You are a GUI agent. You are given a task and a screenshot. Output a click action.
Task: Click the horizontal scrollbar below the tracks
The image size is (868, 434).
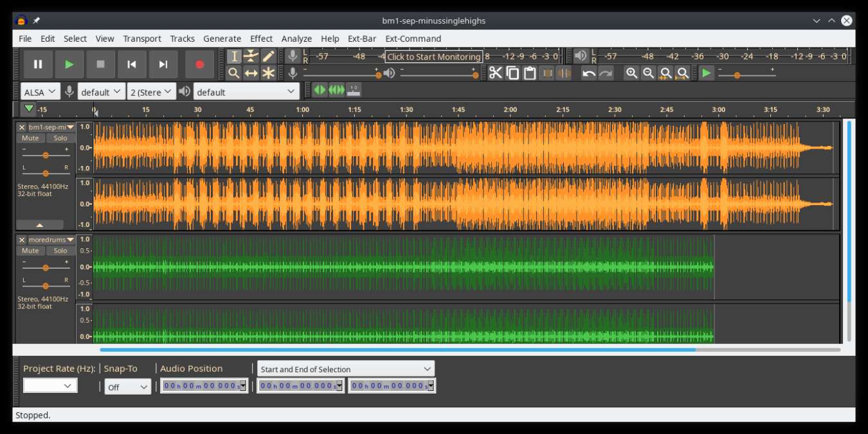coord(399,349)
